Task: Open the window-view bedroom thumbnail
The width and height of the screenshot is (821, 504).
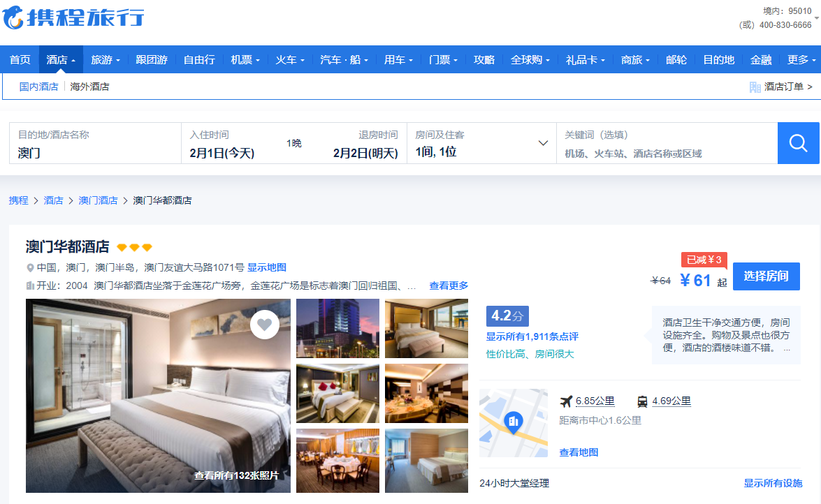Action: pos(426,328)
